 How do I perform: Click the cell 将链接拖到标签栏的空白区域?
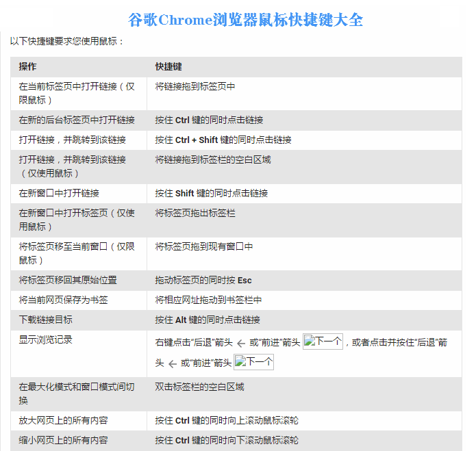point(305,166)
